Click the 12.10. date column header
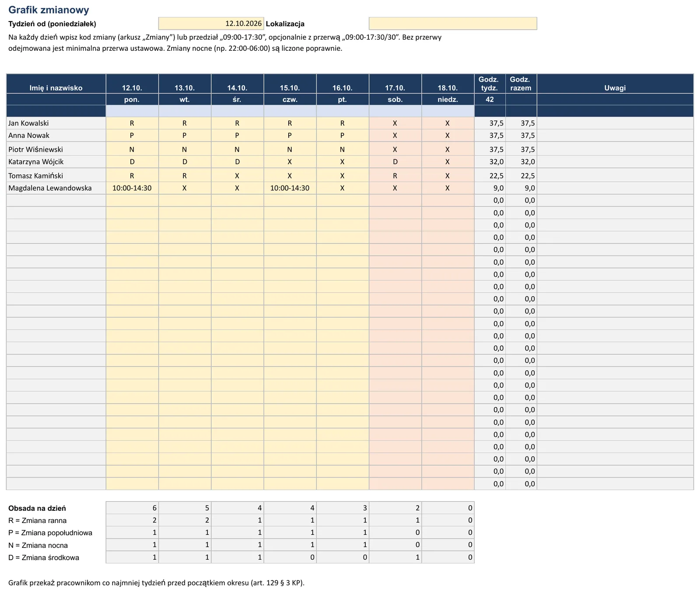Viewport: 700px width, 593px height. [132, 84]
